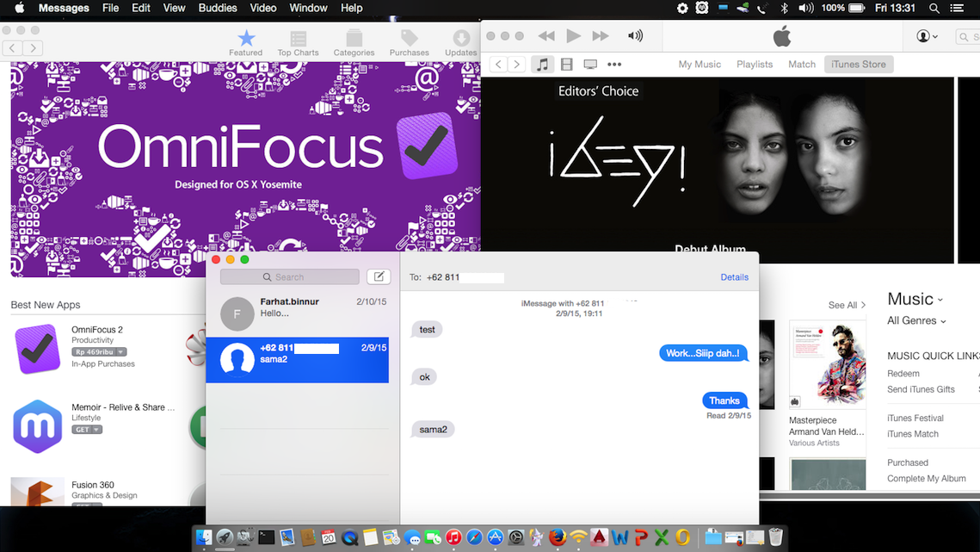Open the Window menu
Image resolution: width=980 pixels, height=552 pixels.
point(308,8)
